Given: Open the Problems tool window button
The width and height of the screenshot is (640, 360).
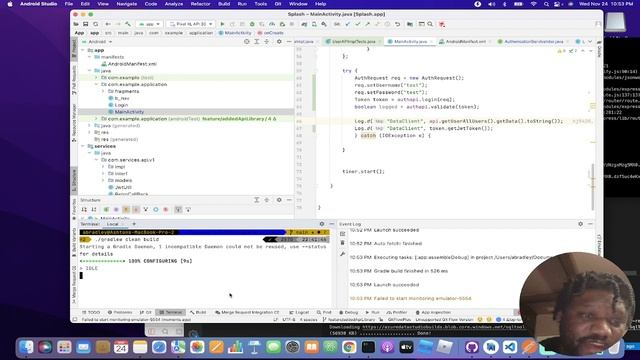Looking at the screenshot, I should pos(120,312).
